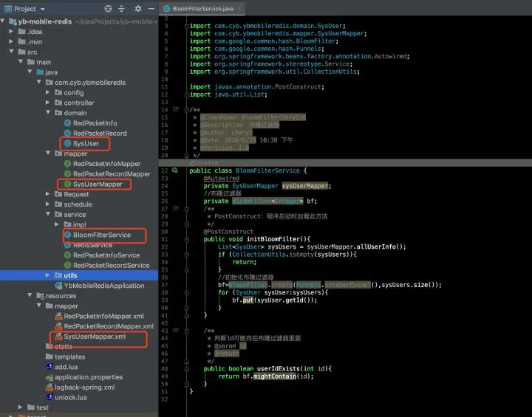
Task: Hide the Project tool window with minimize icon
Action: click(x=150, y=9)
